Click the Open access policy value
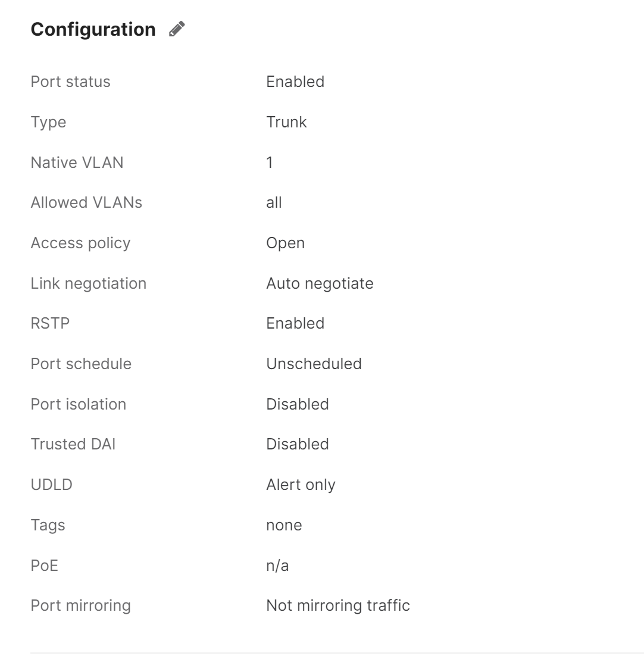This screenshot has width=644, height=656. coord(285,243)
